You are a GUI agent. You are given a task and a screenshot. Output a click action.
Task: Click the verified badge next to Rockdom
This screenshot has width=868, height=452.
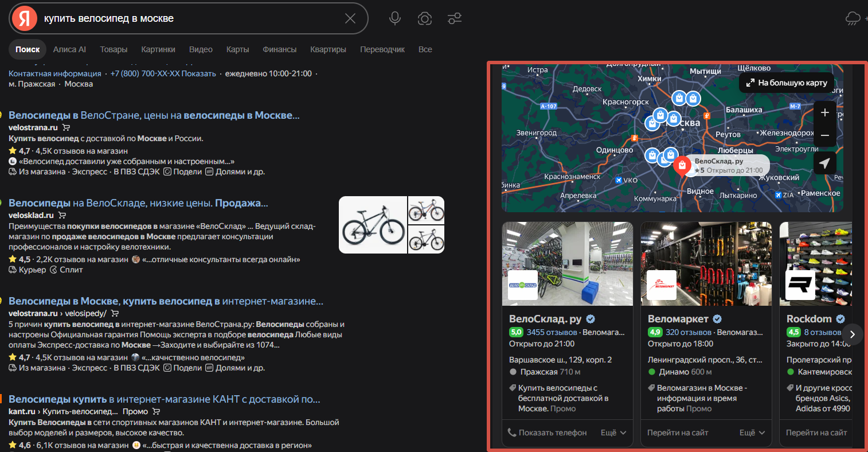click(x=840, y=319)
